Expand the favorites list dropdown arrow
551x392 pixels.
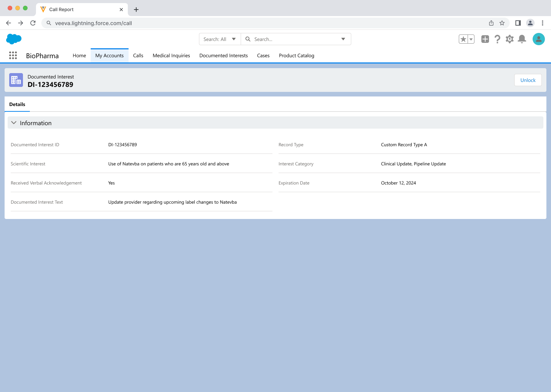(x=471, y=39)
